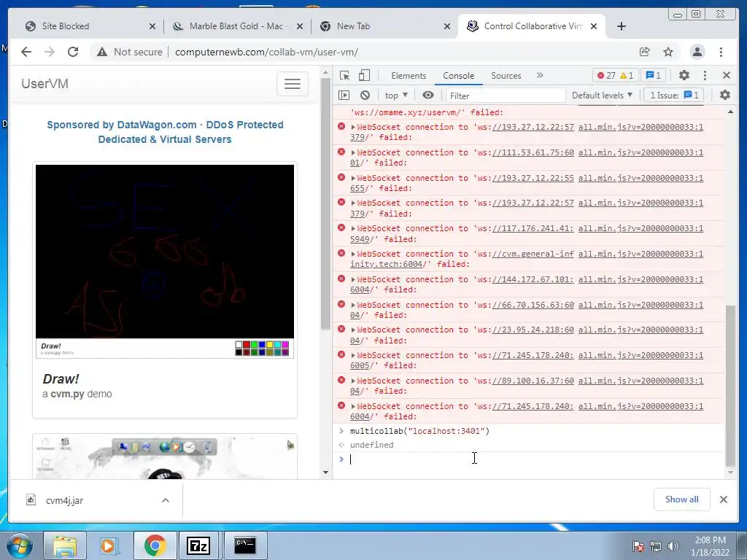Open Command Prompt from taskbar

[245, 545]
